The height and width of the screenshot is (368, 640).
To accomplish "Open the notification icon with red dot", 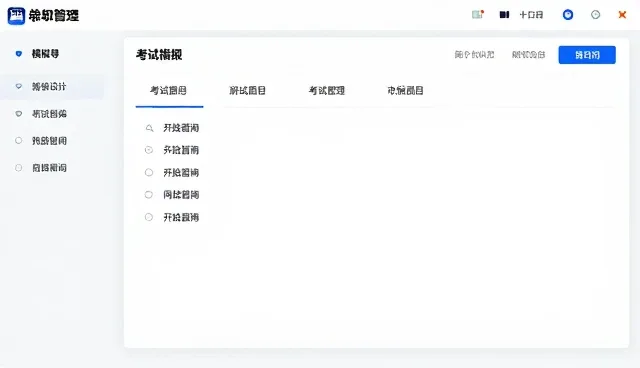I will (478, 15).
